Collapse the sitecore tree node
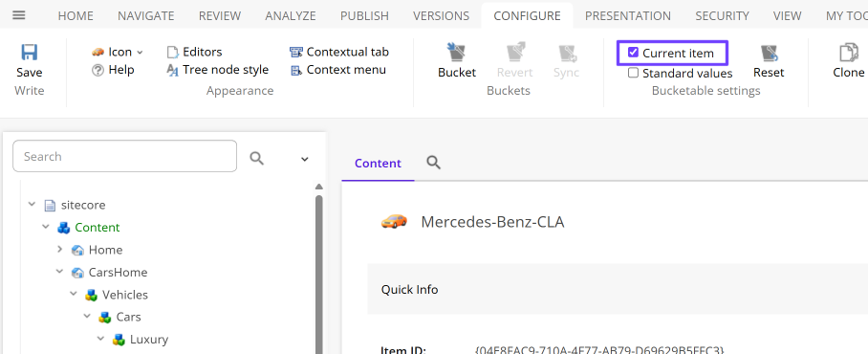This screenshot has height=354, width=868. 33,205
